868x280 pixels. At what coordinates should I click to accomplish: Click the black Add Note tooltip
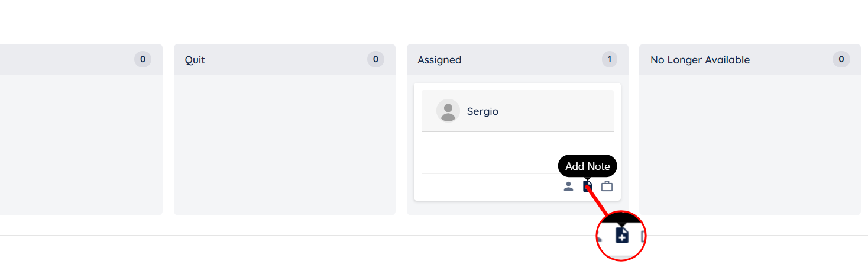coord(587,166)
